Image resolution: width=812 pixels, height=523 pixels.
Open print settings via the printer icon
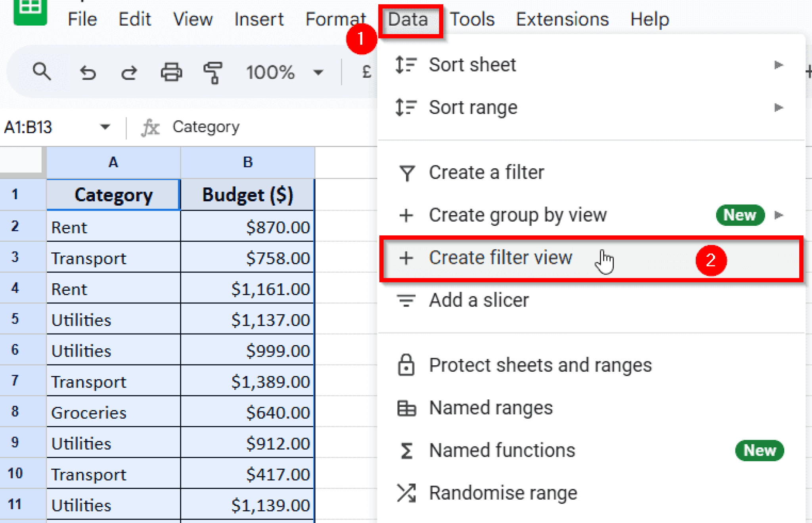(x=171, y=73)
